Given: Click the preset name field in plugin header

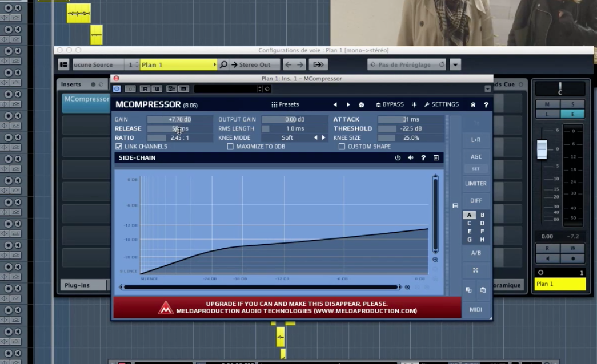Looking at the screenshot, I should tap(226, 88).
